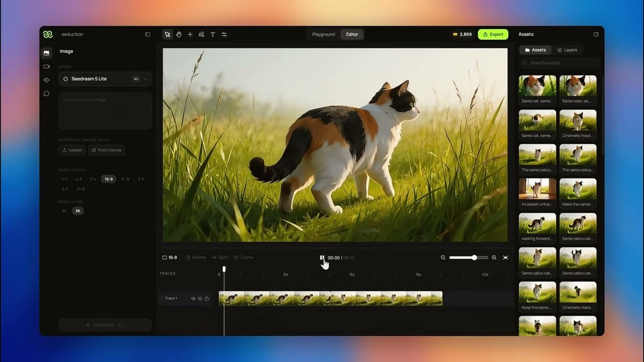This screenshot has width=644, height=362.
Task: Pause the playback
Action: click(322, 257)
